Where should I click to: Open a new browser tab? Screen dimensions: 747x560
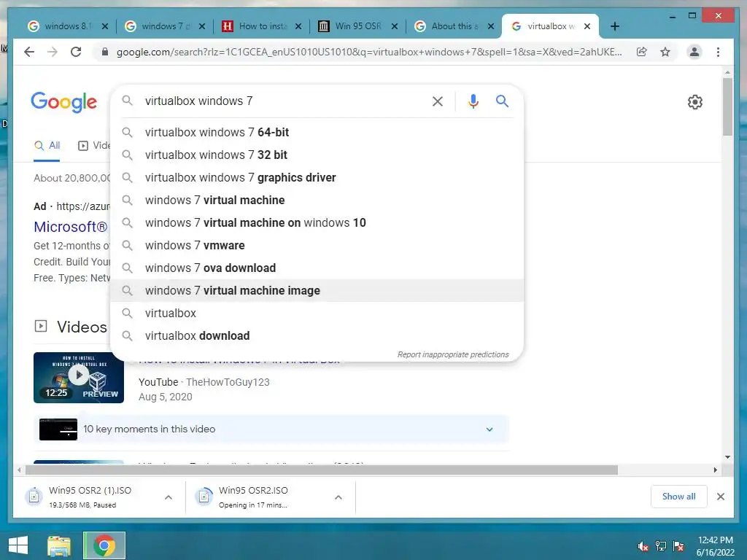tap(614, 26)
